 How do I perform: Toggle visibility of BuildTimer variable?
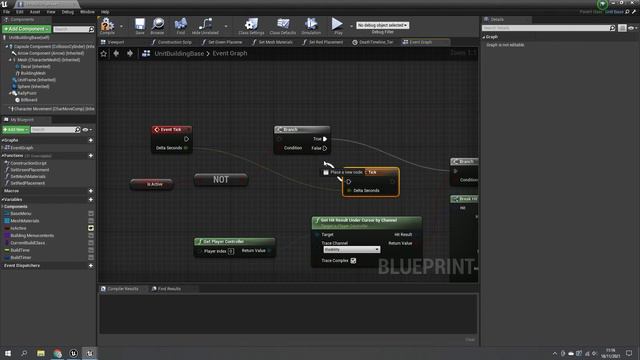point(91,258)
